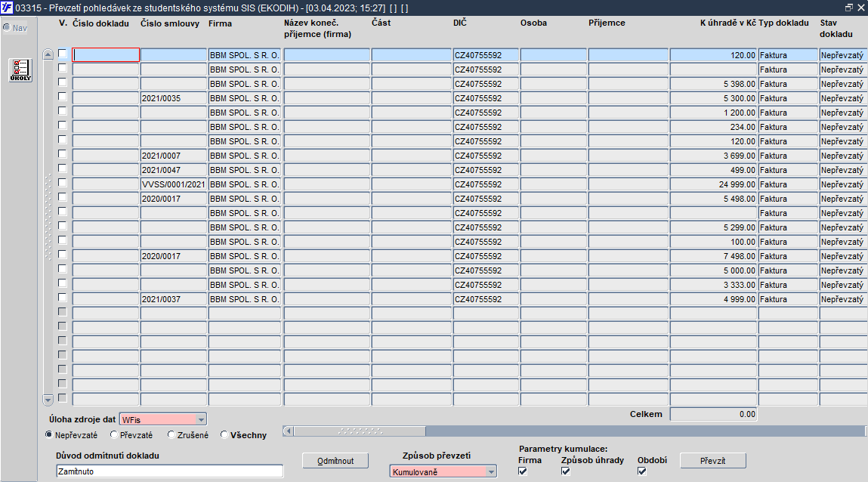Select Všechny radio filter

coord(224,435)
